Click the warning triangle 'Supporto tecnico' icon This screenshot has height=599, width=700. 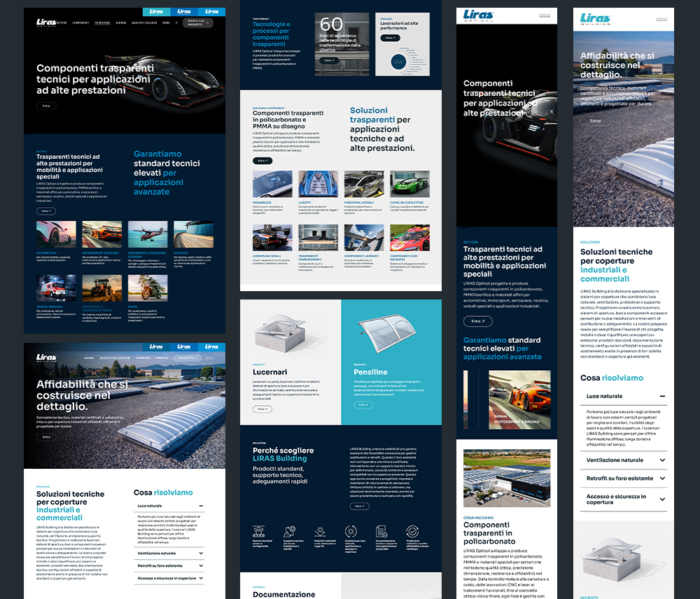pyautogui.click(x=290, y=532)
